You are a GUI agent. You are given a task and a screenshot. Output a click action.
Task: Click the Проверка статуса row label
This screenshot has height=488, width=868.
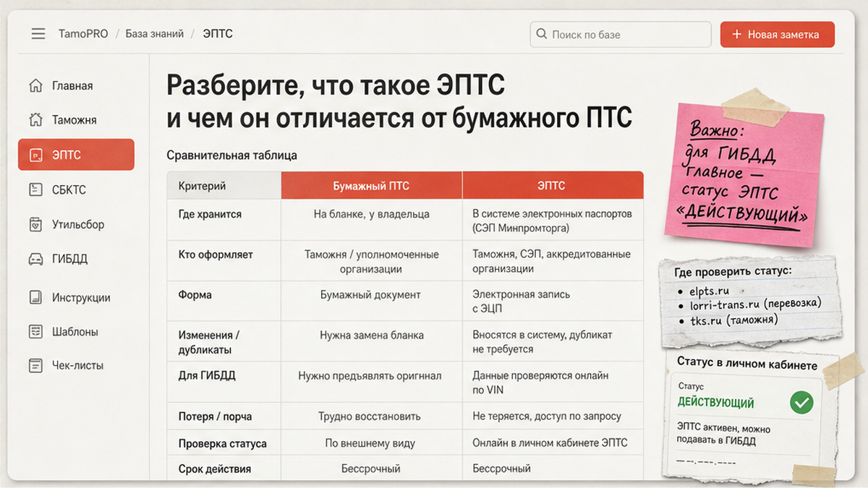(x=223, y=443)
